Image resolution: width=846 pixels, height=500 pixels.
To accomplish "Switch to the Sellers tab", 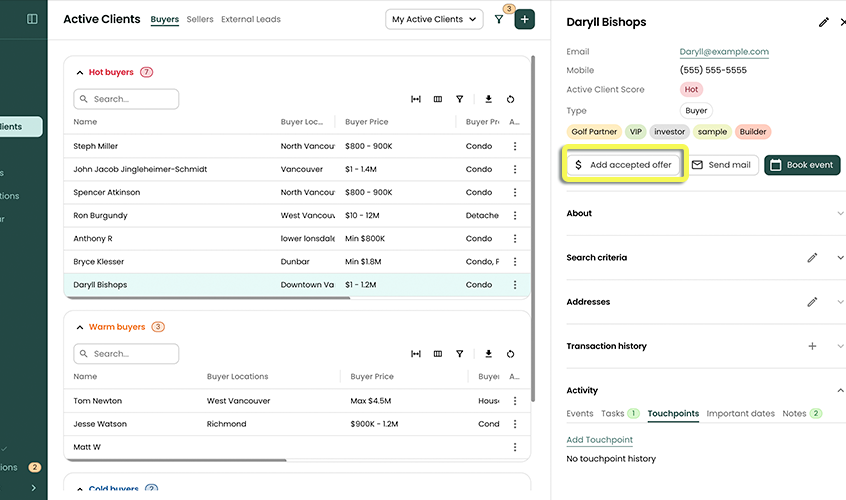I will point(200,19).
